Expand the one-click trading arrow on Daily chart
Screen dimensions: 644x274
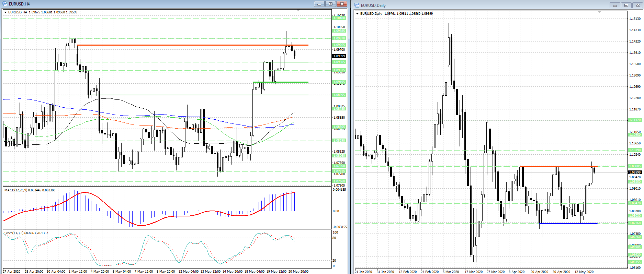pos(358,14)
